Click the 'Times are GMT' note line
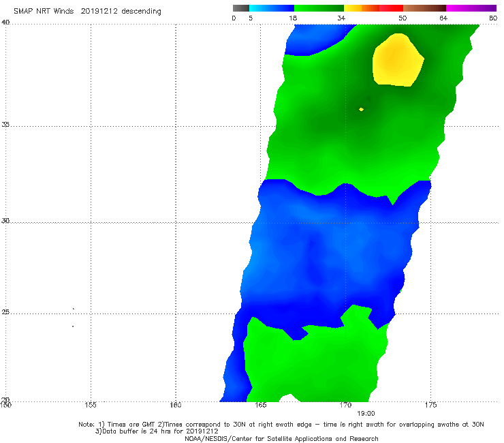This screenshot has width=504, height=443. point(281,425)
